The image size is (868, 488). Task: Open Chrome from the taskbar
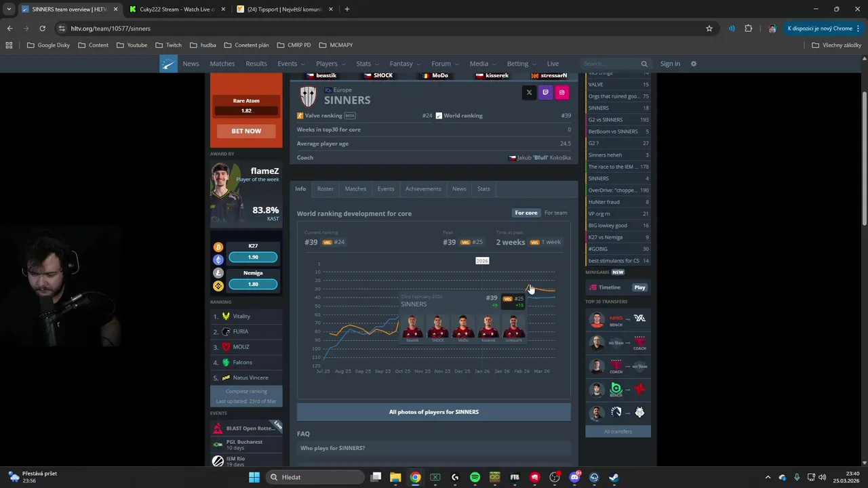[x=415, y=477]
